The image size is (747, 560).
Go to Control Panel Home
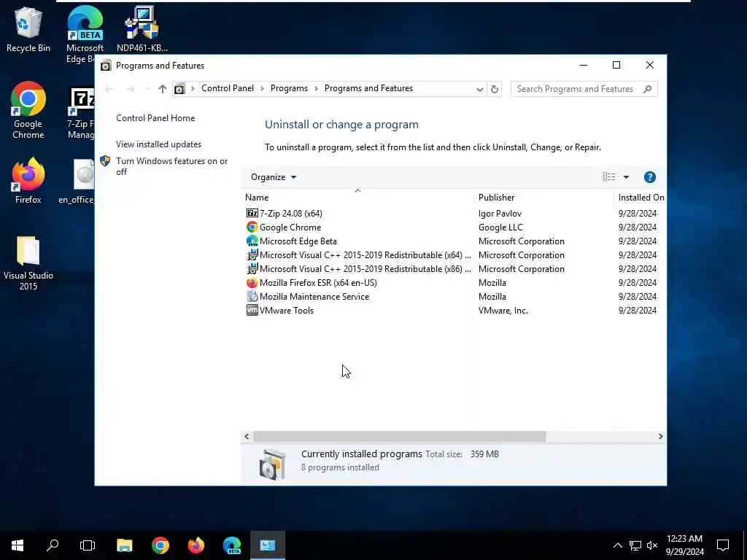[x=155, y=118]
